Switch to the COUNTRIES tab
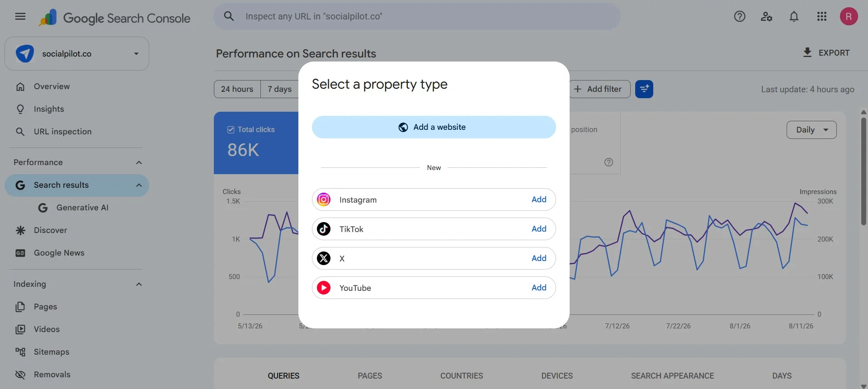The height and width of the screenshot is (389, 868). [462, 376]
